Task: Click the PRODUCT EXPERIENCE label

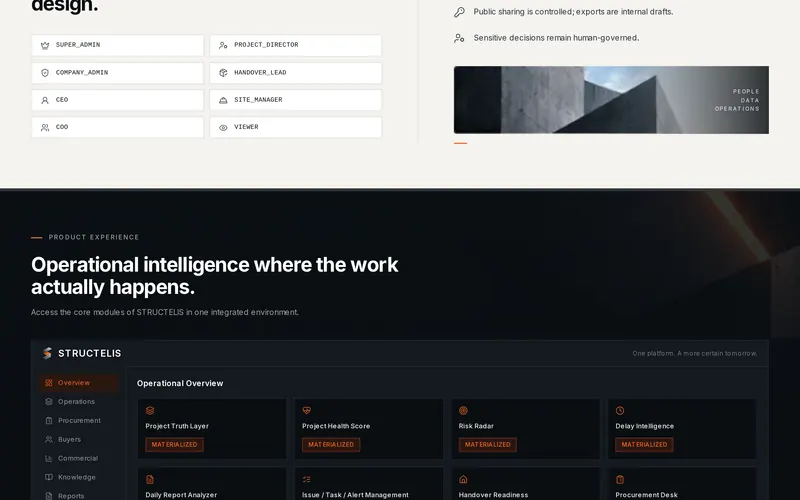Action: click(x=94, y=237)
